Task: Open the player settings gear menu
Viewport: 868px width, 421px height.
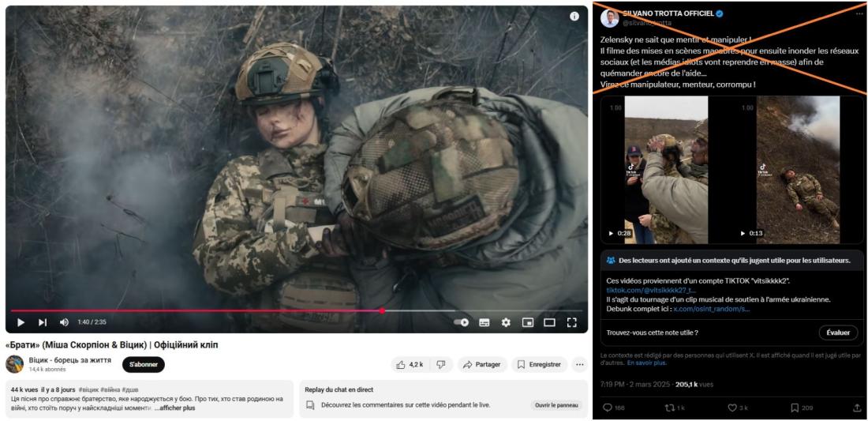Action: pos(506,322)
